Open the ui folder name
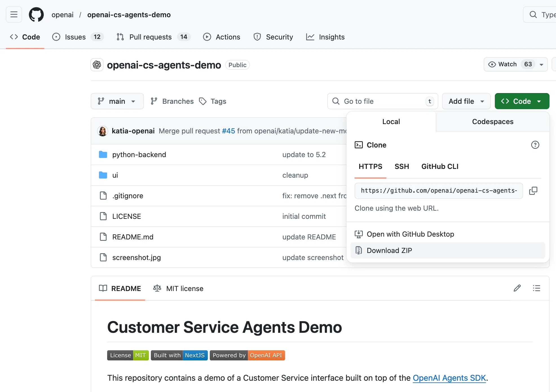This screenshot has height=392, width=556. [x=115, y=175]
